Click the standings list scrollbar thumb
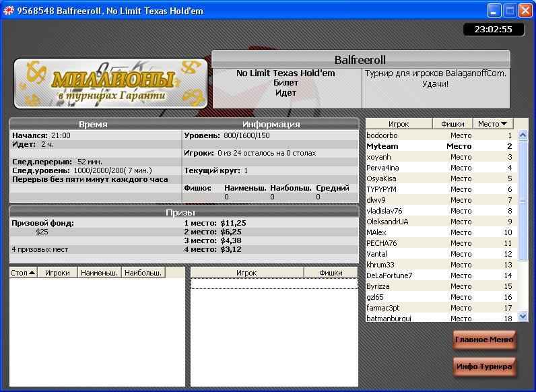Viewport: 536px width, 392px height. [523, 201]
